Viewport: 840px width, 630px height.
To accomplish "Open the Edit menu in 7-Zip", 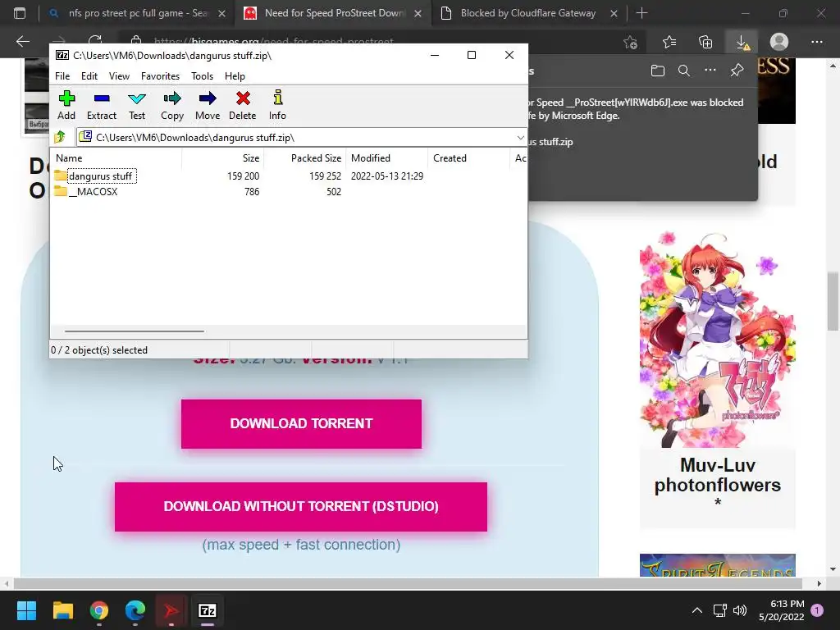I will point(89,76).
